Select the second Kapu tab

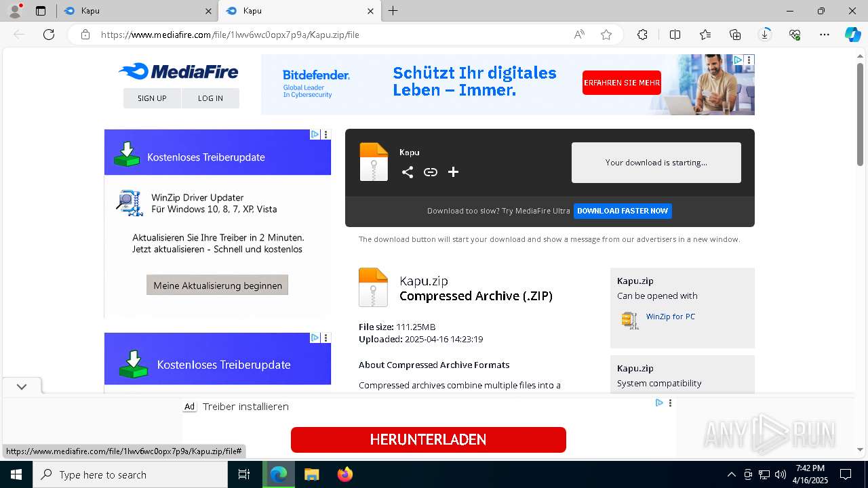click(298, 11)
